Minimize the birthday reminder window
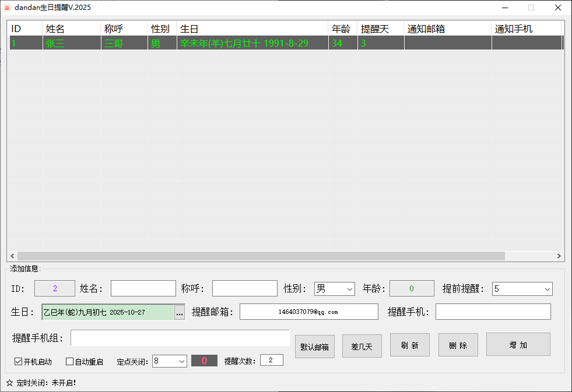Image resolution: width=572 pixels, height=392 pixels. click(504, 8)
